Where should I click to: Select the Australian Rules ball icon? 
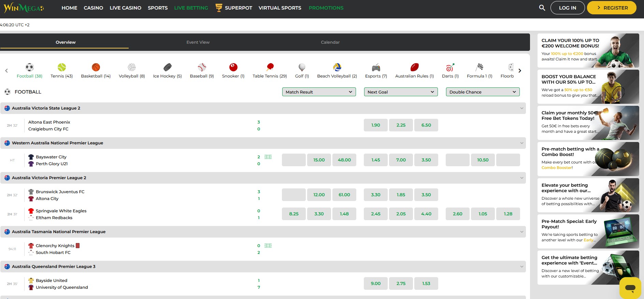pyautogui.click(x=415, y=67)
